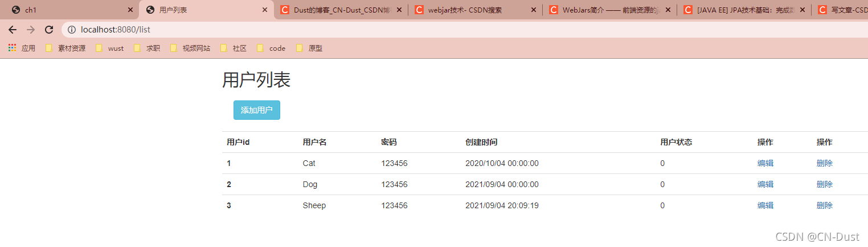
Task: Reload the page with the refresh icon
Action: 49,30
